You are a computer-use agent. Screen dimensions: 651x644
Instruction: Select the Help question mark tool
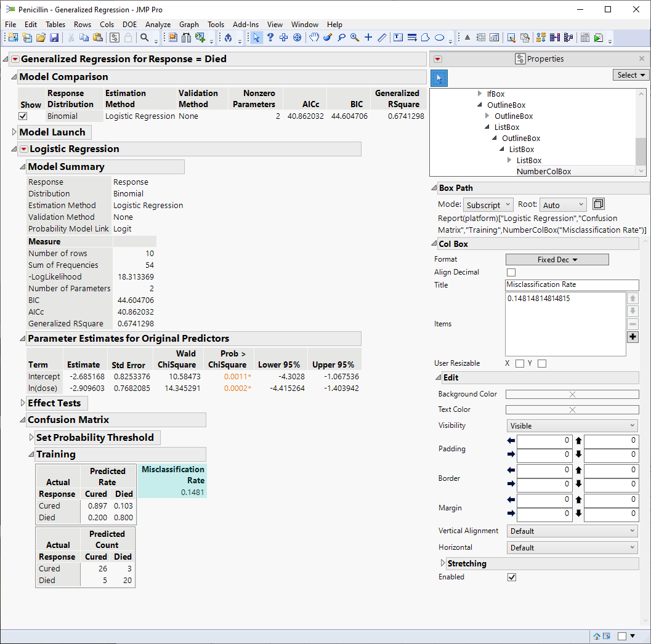coord(270,38)
